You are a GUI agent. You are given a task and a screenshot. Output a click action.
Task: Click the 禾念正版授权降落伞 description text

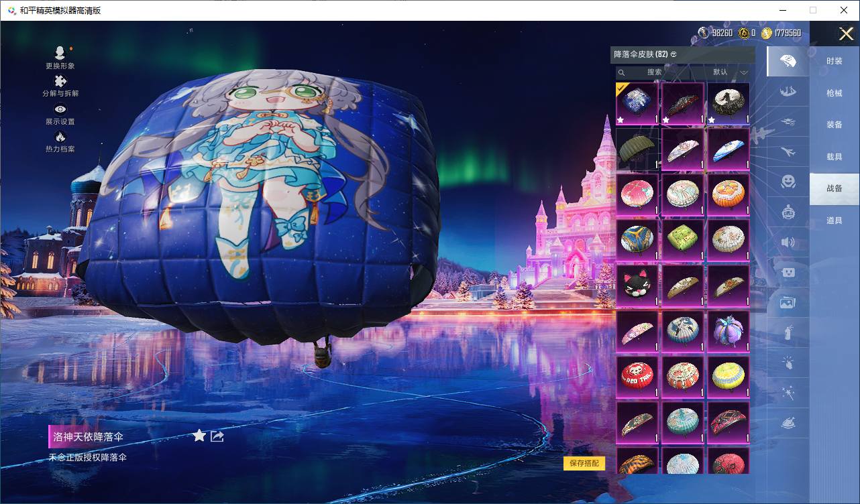pos(88,458)
